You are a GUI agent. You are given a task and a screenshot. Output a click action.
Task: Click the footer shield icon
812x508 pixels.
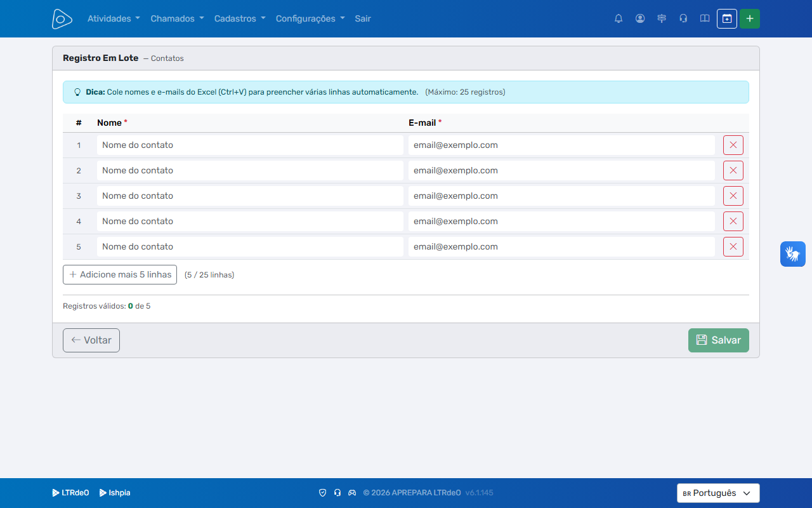(322, 493)
